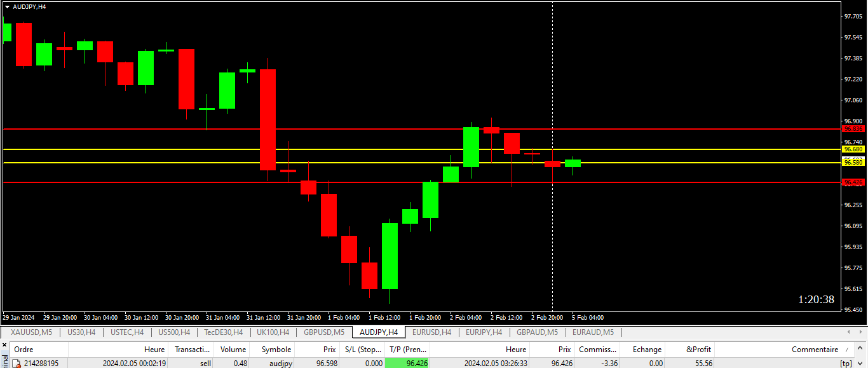Click the 0.000 stop loss cell

372,364
